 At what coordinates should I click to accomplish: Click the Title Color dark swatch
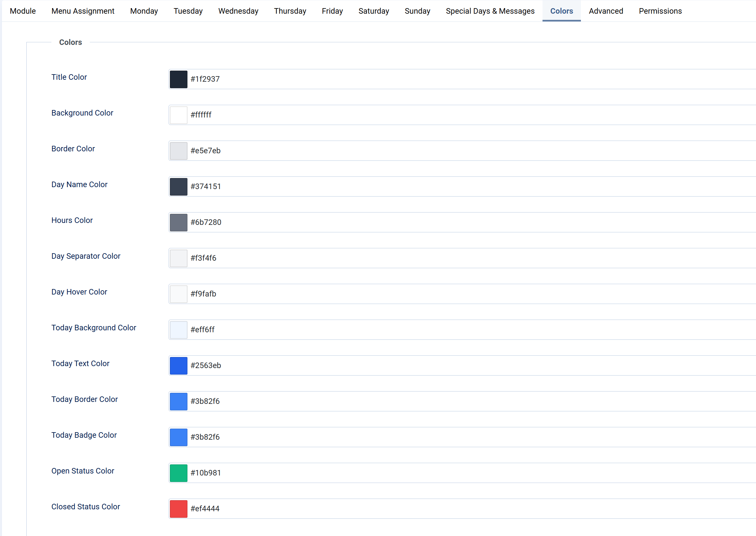click(x=179, y=79)
